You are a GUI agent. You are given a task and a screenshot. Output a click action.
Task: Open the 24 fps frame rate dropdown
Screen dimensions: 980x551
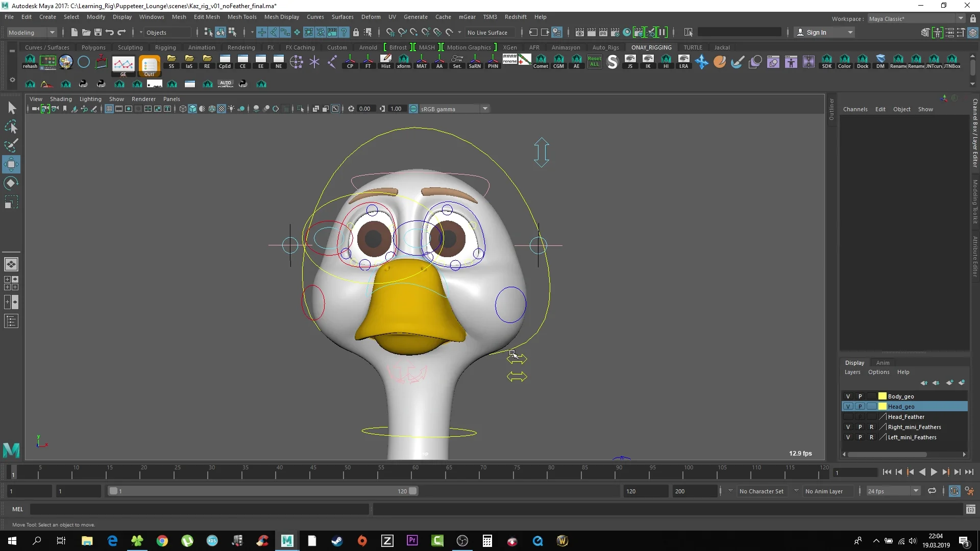coord(893,491)
